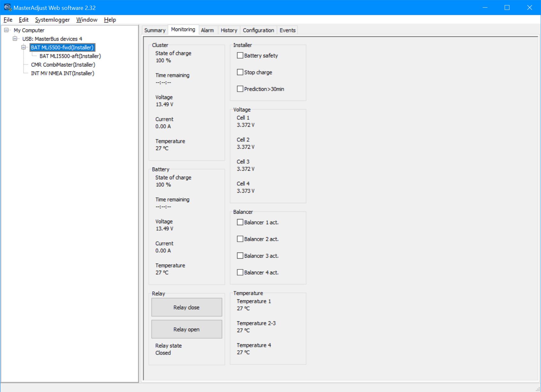Click the Cell 1 voltage 3.372 V
This screenshot has height=392, width=541.
click(245, 125)
